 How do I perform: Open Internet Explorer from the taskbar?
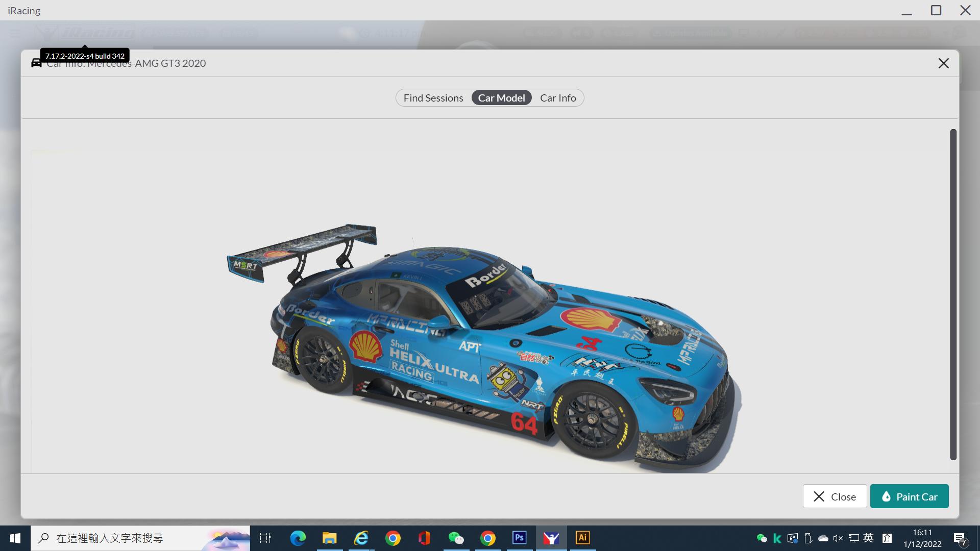361,538
